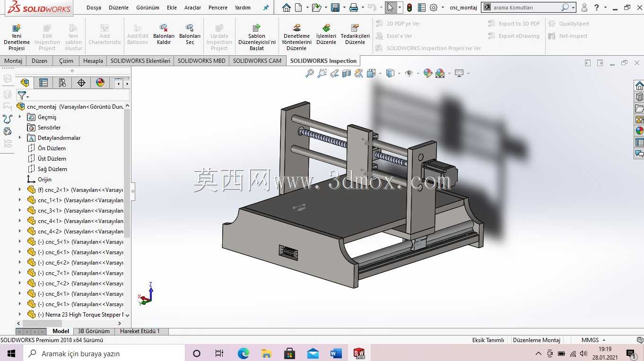Select Ön Düzlem plane
644x361 pixels.
[52, 148]
